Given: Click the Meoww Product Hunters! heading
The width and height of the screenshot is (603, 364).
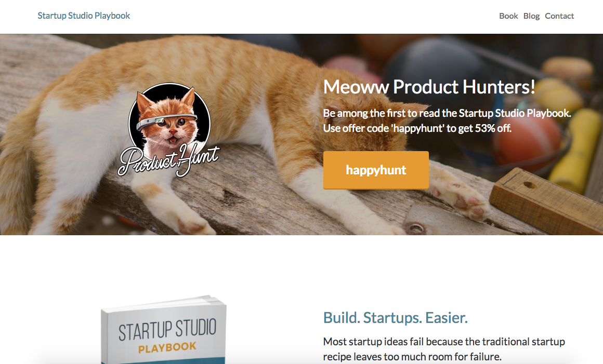Looking at the screenshot, I should [x=429, y=87].
